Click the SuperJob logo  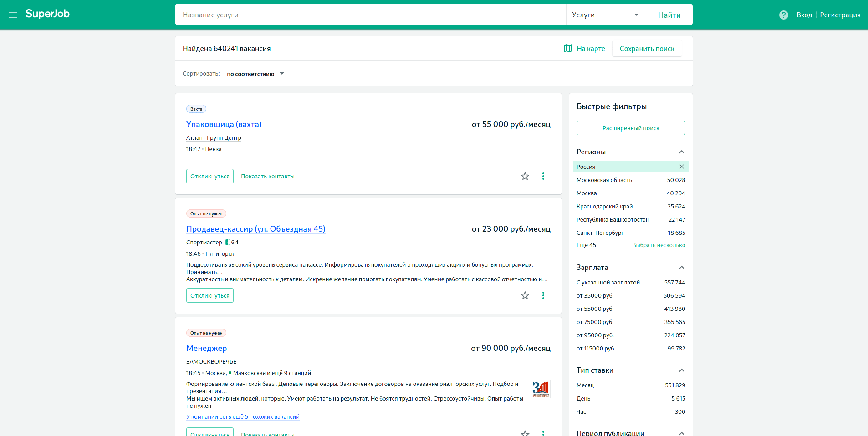tap(47, 14)
